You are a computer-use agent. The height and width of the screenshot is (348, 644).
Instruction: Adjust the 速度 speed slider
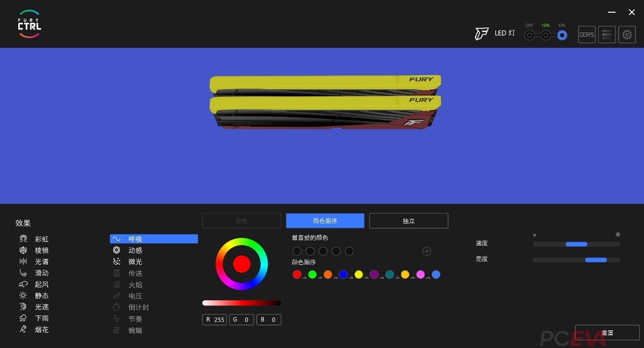coord(577,244)
